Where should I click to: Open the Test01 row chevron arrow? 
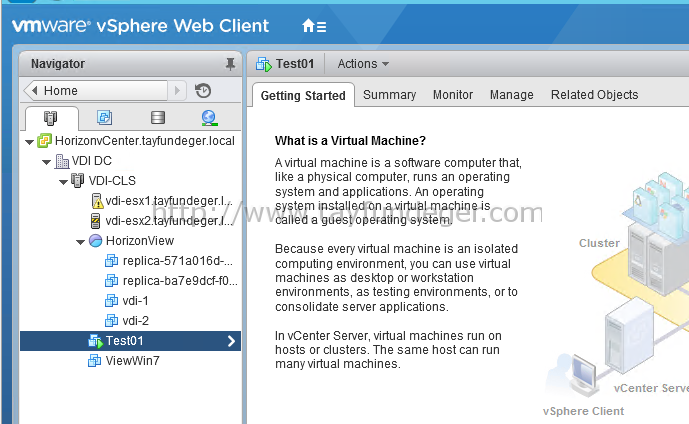click(232, 341)
